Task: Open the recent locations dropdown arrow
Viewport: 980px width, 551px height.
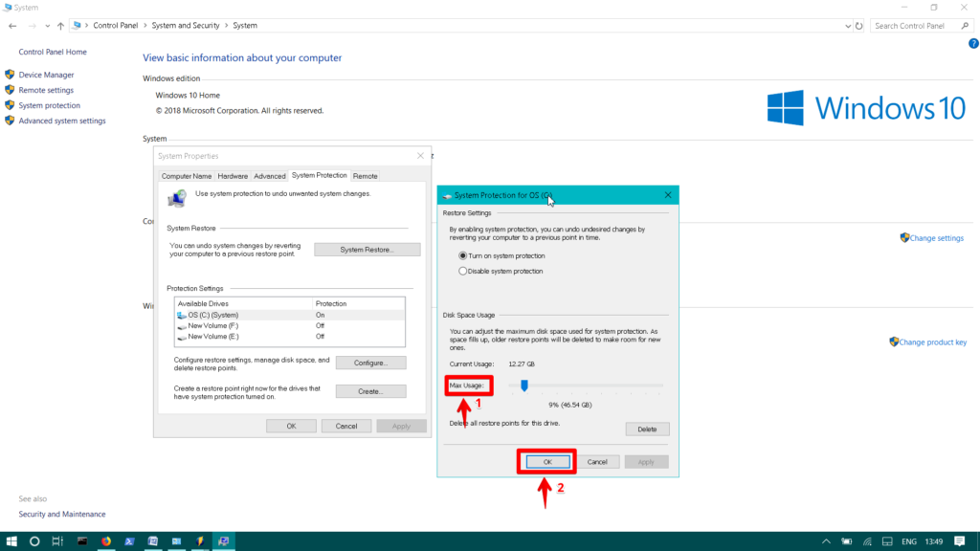Action: pos(47,26)
